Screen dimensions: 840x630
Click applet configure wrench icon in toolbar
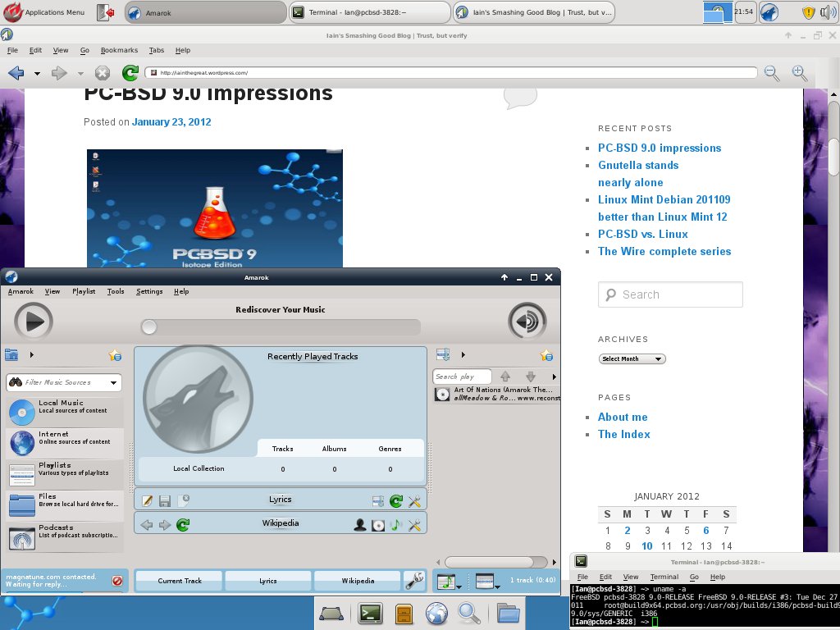pyautogui.click(x=414, y=580)
